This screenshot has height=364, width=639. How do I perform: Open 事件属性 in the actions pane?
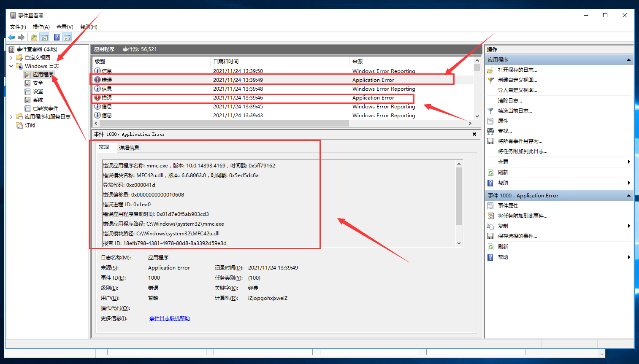pyautogui.click(x=508, y=206)
